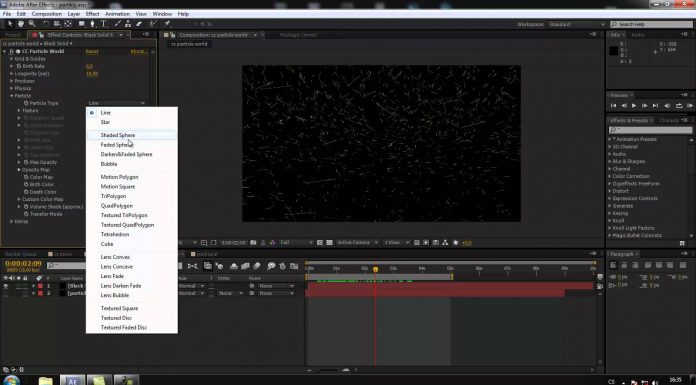Open the Active Camera view dropdown
The image size is (696, 385).
(357, 242)
